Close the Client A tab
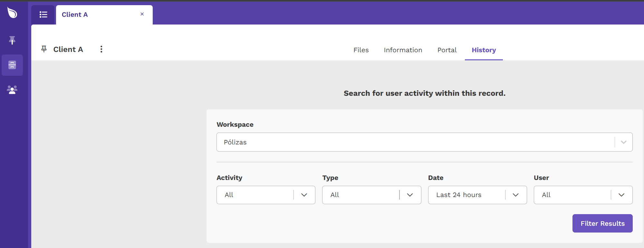Screen dimensions: 644x248 pyautogui.click(x=142, y=14)
